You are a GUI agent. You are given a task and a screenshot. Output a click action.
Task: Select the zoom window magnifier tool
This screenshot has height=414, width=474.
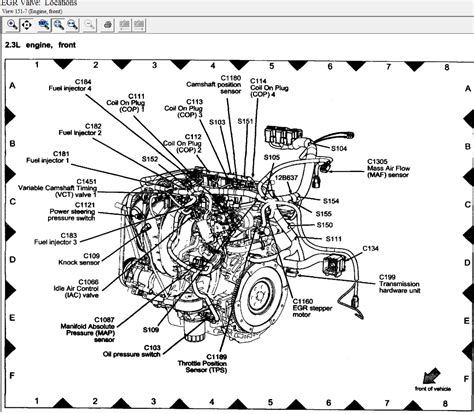[x=12, y=25]
